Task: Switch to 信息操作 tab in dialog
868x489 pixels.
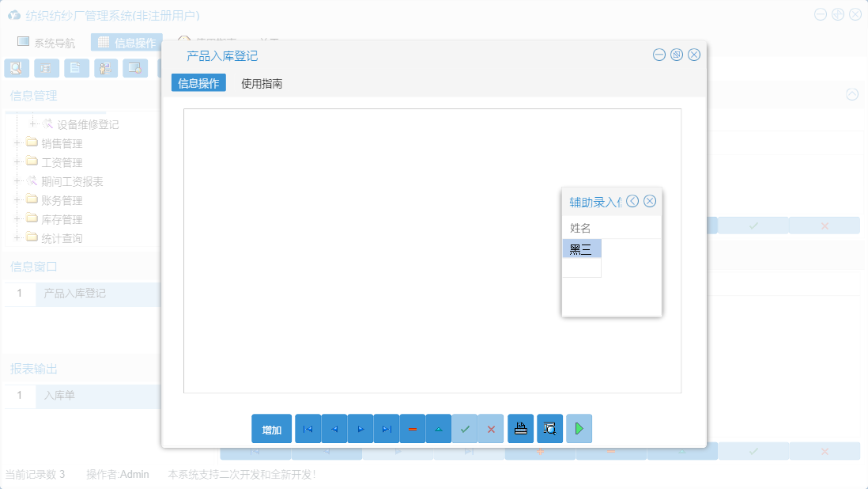Action: [x=198, y=83]
